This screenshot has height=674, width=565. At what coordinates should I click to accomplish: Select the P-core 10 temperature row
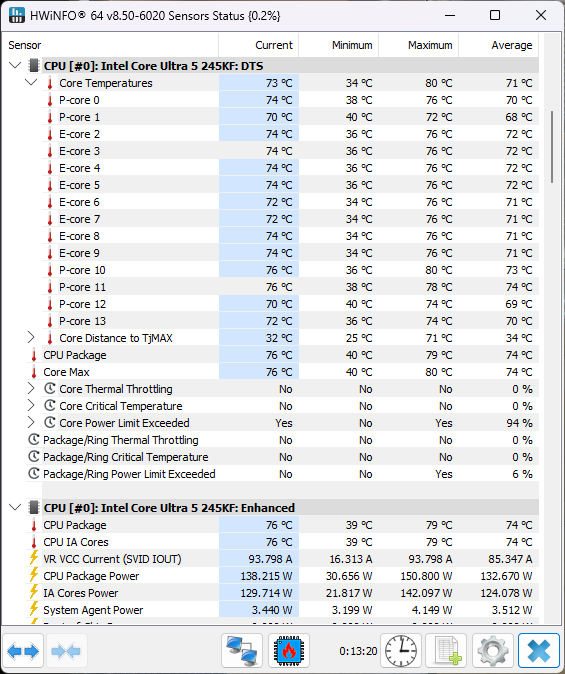coord(282,270)
